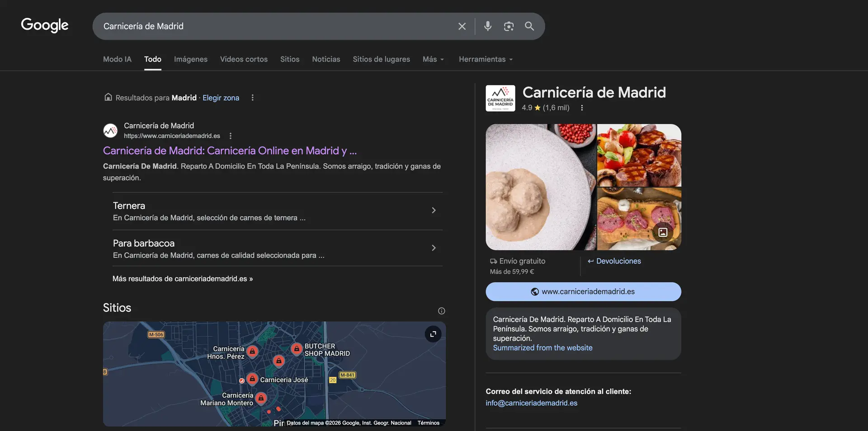The image size is (868, 431).
Task: Expand the Ternera result with its chevron
Action: 433,210
